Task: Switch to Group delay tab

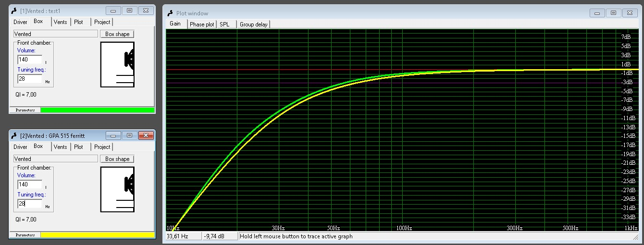Action: coord(254,24)
